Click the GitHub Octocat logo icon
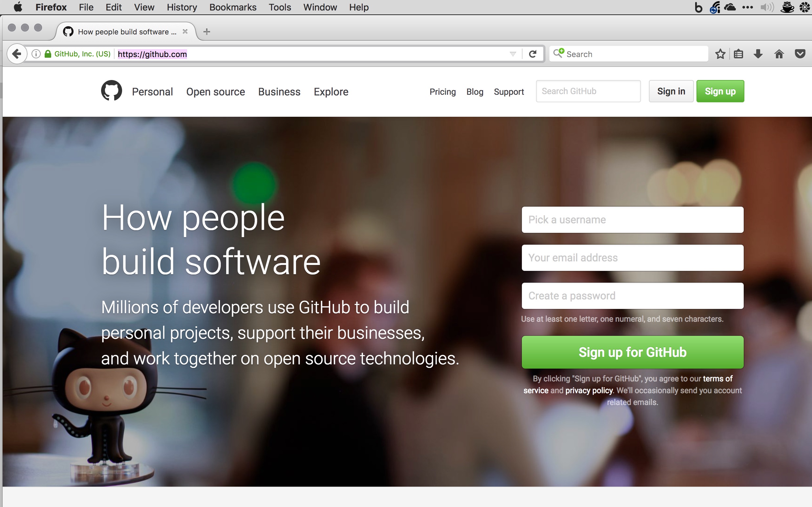The height and width of the screenshot is (507, 812). coord(112,91)
